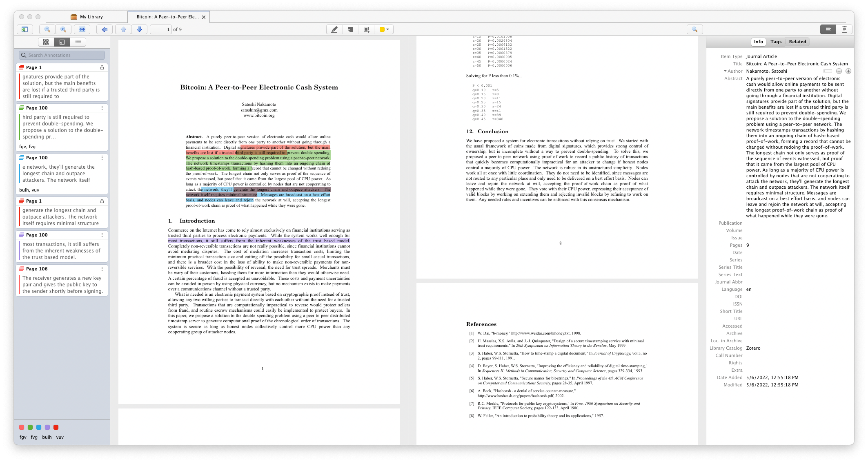Switch sidebar to thumbnails view
Viewport: 868px width, 462px height.
(46, 42)
